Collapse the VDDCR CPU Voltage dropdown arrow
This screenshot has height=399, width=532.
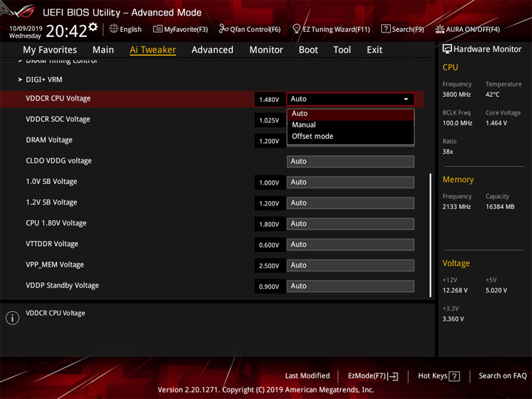406,99
